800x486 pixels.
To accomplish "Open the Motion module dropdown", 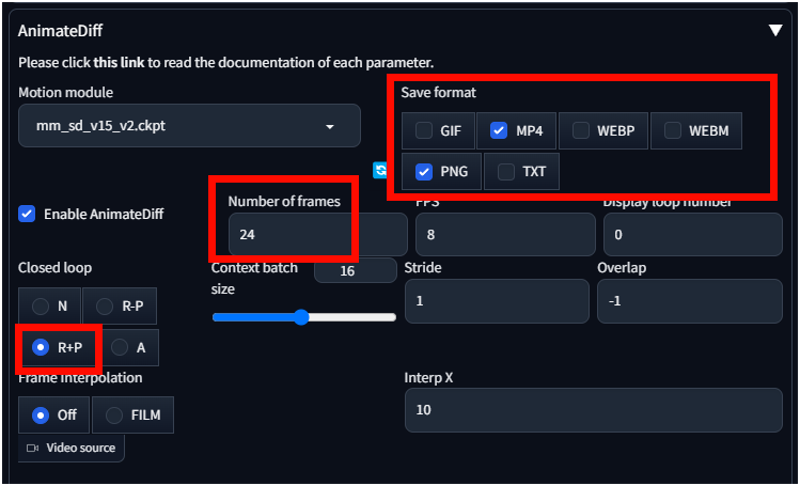I will pos(189,126).
